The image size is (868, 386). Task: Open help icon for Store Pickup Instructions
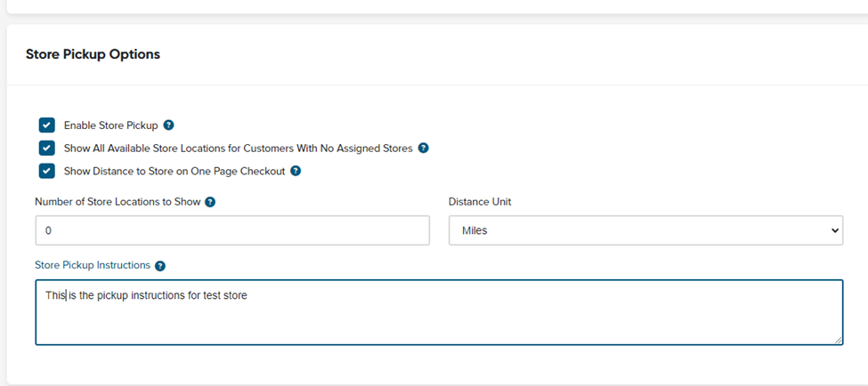pyautogui.click(x=160, y=266)
